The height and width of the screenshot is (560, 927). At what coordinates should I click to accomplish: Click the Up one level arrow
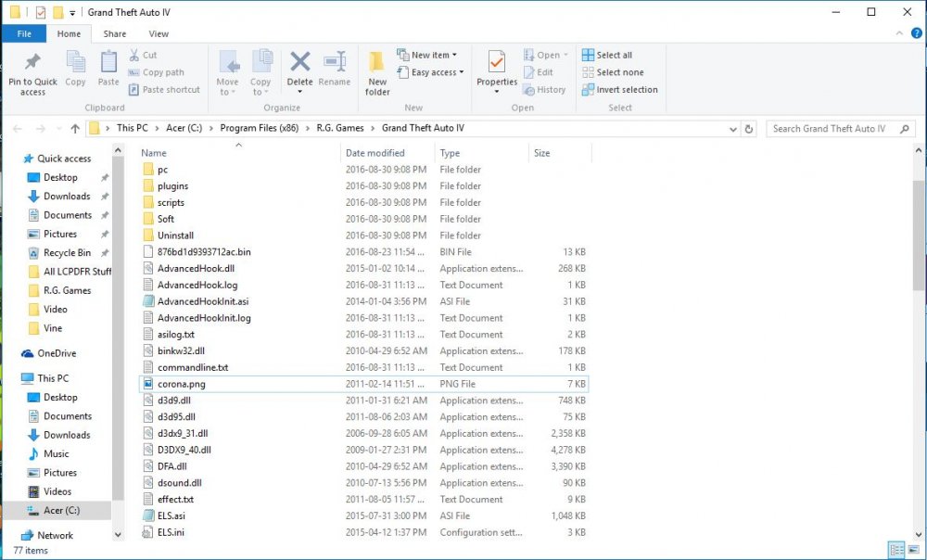tap(75, 129)
